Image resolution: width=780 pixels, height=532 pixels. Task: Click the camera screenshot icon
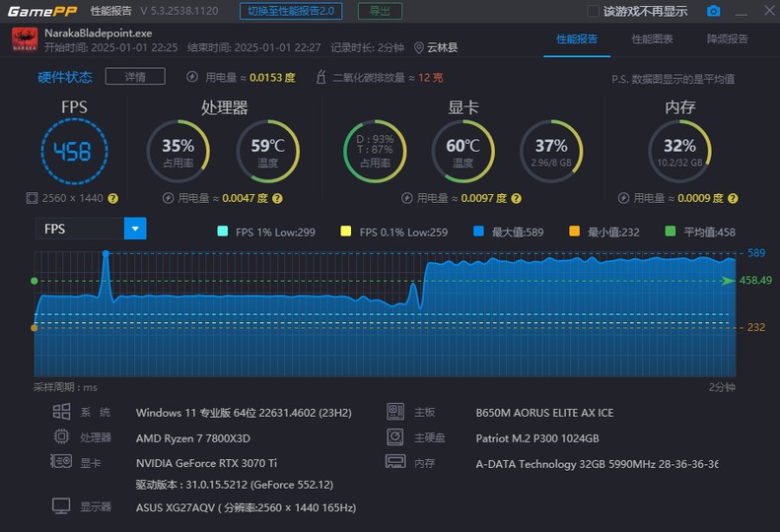pos(713,11)
